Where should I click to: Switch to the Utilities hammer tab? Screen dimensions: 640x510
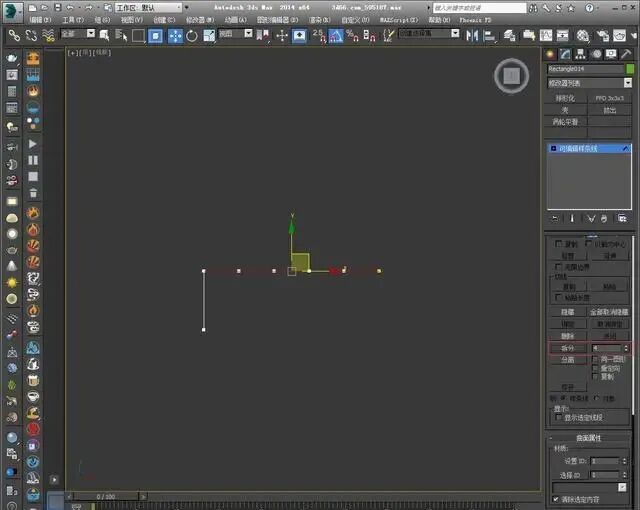point(626,54)
